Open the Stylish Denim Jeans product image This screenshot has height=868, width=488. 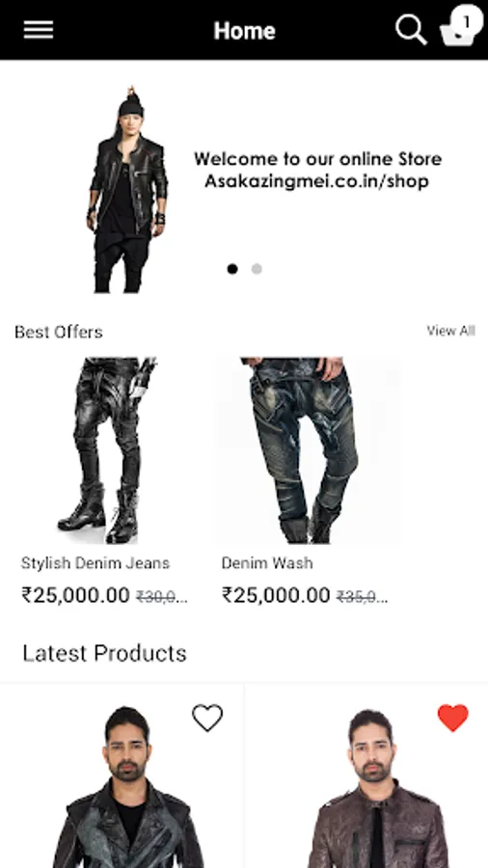(x=106, y=450)
